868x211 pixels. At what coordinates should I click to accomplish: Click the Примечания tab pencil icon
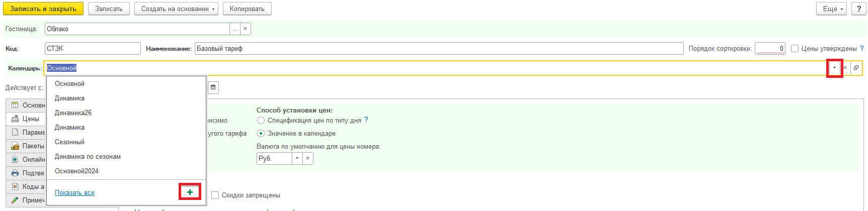coord(15,200)
